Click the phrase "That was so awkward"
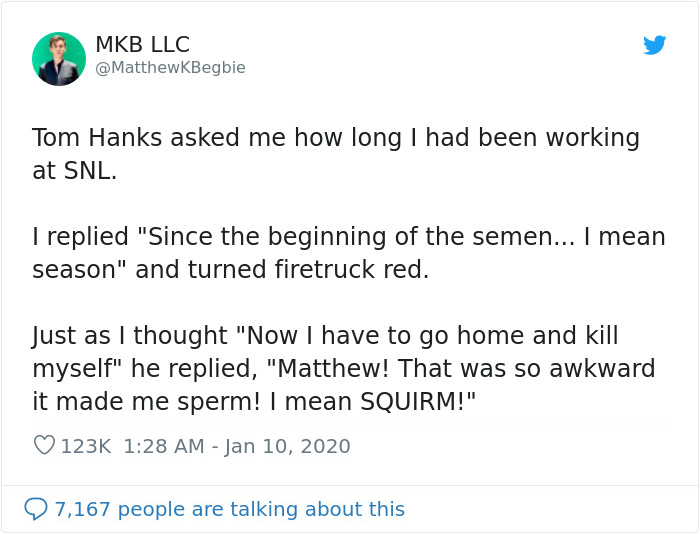The width and height of the screenshot is (700, 534). [539, 370]
